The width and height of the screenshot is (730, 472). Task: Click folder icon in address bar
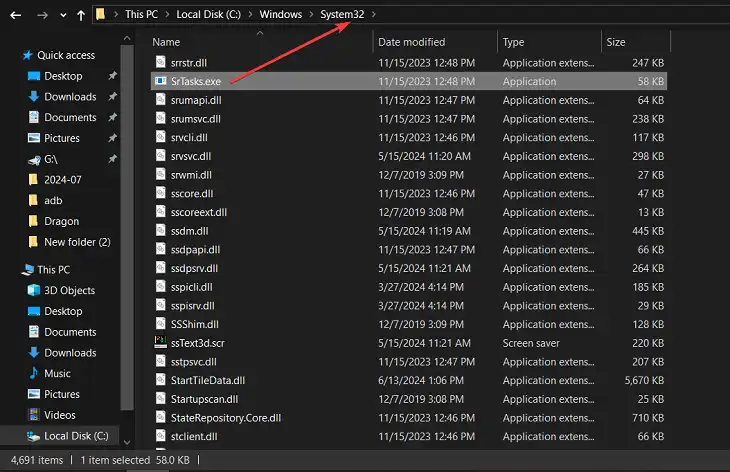click(100, 14)
